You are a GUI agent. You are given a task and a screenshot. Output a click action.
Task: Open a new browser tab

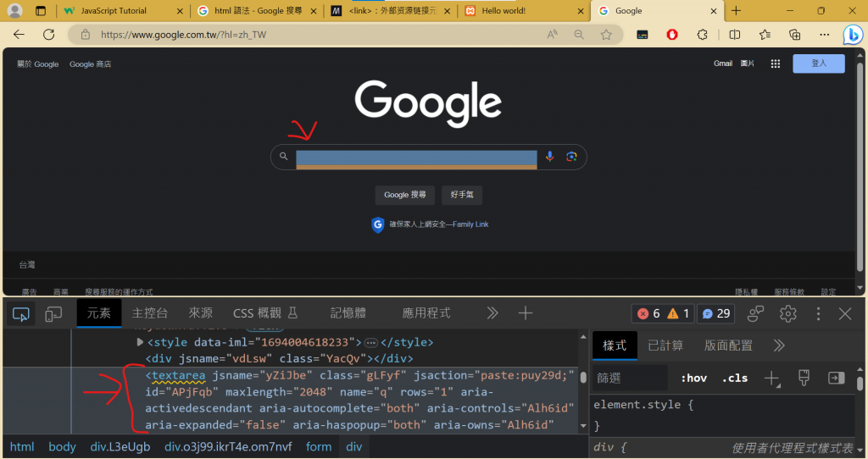[736, 10]
